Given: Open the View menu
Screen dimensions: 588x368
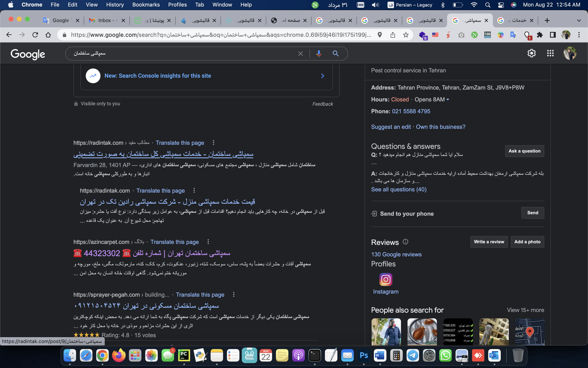Looking at the screenshot, I should [92, 5].
